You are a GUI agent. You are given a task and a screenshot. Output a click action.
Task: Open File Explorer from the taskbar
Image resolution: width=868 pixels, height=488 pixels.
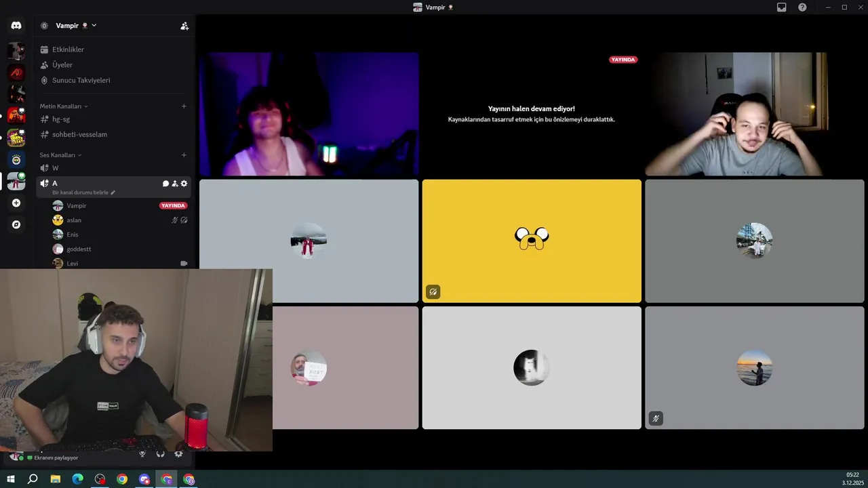click(x=56, y=479)
